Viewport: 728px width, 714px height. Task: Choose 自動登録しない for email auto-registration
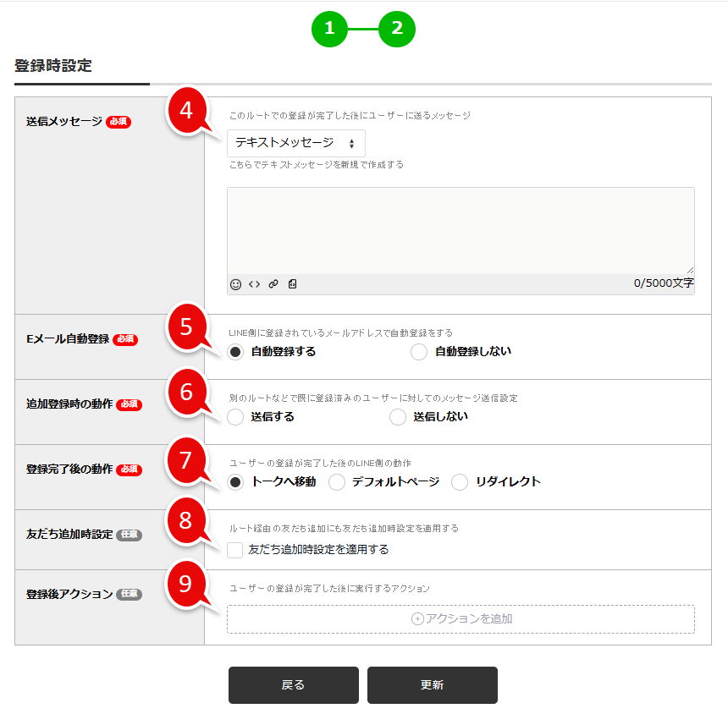(x=418, y=351)
